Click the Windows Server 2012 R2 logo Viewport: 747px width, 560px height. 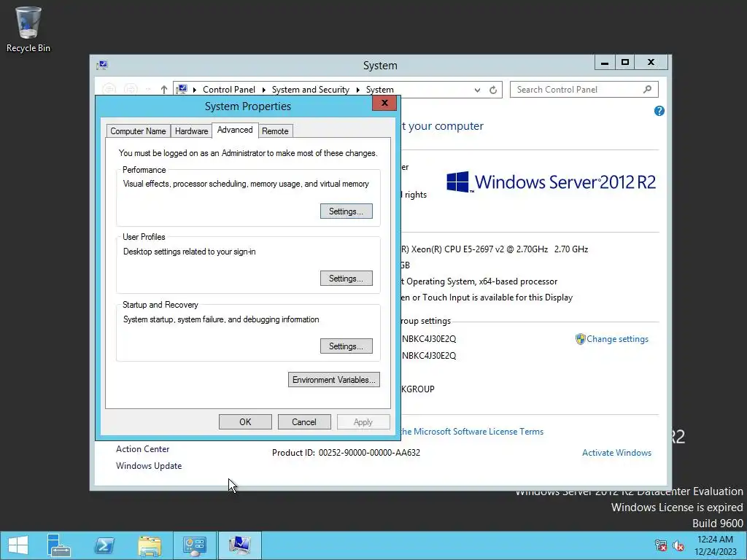click(551, 182)
